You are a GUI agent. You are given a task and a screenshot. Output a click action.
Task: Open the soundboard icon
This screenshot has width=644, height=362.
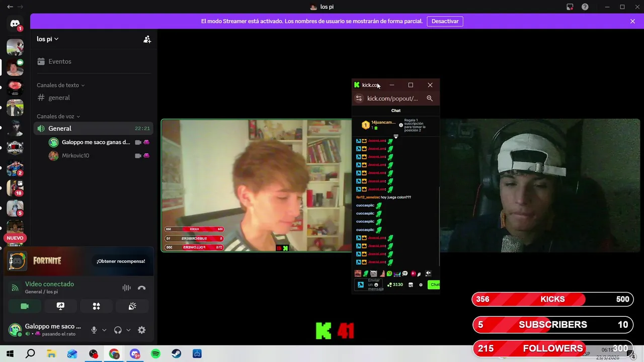point(132,306)
